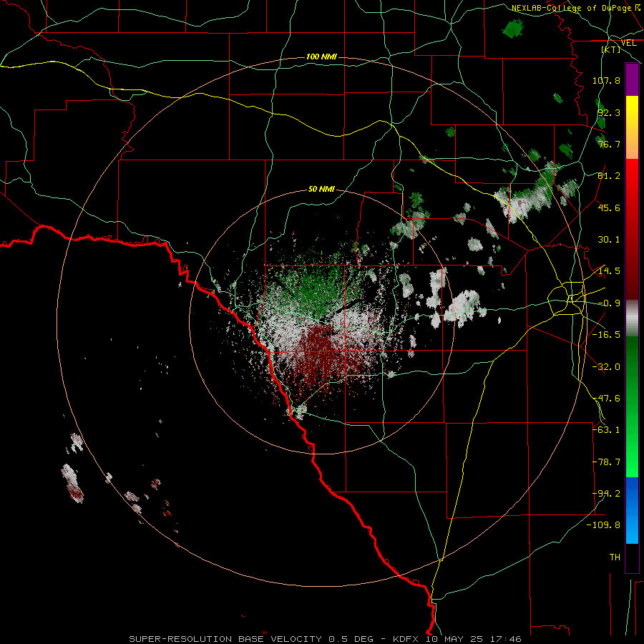
Task: Click the "KDFX" radar site identifier
Action: 406,639
